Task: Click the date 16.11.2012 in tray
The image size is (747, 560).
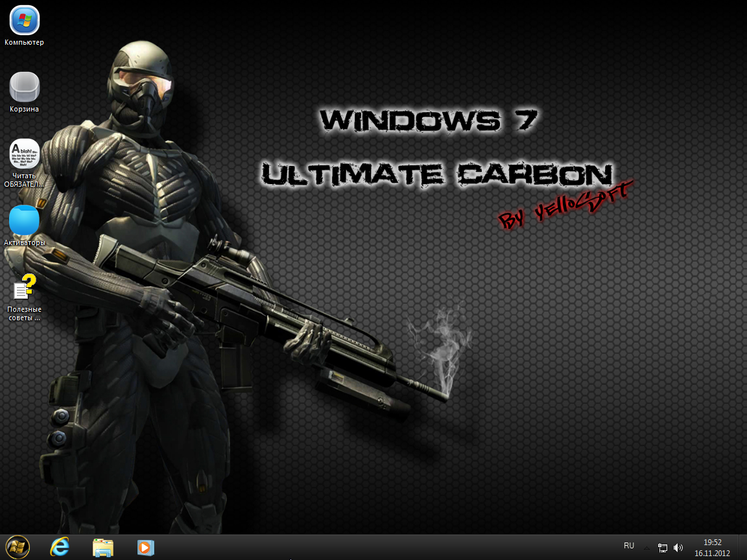Action: pos(712,554)
